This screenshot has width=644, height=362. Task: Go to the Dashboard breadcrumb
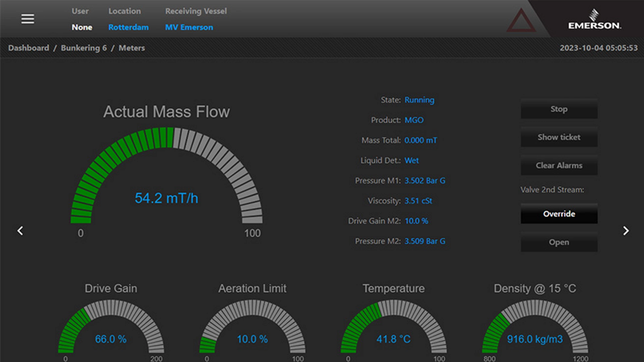point(28,48)
